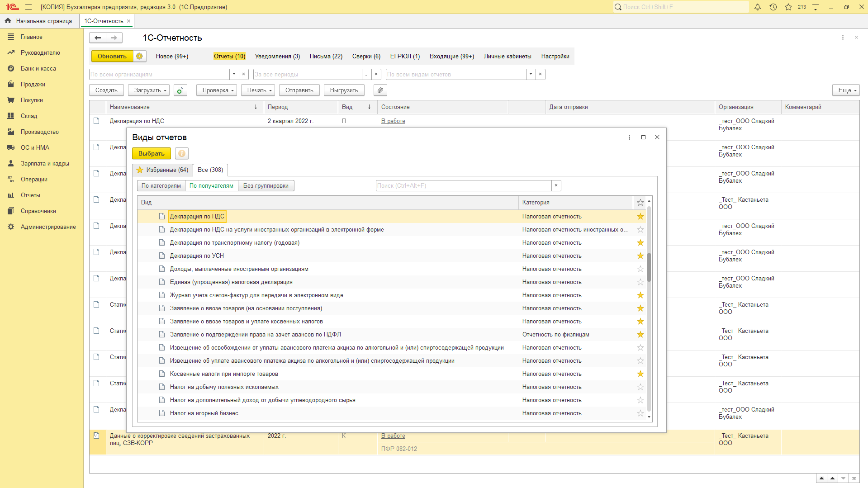Toggle favorite star for Декларация по НДС

(x=640, y=217)
